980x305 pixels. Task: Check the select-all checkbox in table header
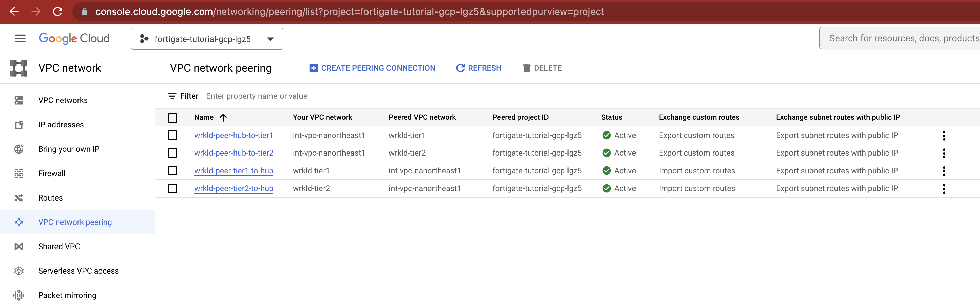point(173,118)
